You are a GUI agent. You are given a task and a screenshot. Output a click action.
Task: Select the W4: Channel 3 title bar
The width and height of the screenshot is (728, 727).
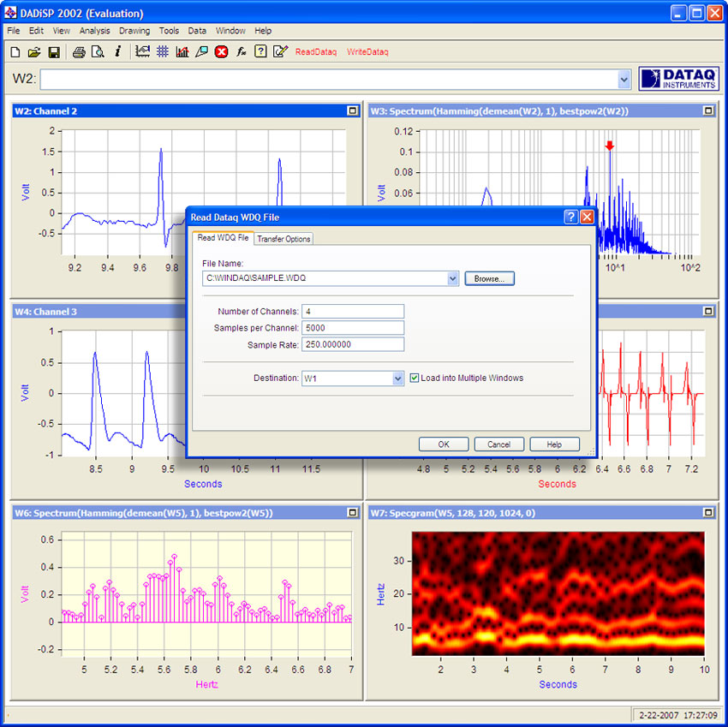98,312
